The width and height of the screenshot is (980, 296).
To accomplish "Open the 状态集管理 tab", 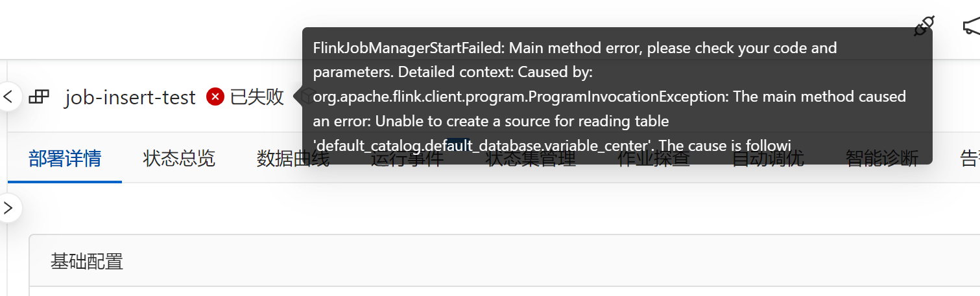I will [531, 159].
